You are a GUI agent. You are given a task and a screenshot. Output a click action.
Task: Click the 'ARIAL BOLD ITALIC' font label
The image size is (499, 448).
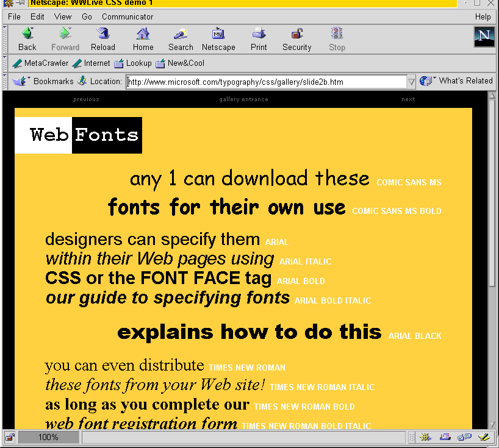[x=332, y=300]
